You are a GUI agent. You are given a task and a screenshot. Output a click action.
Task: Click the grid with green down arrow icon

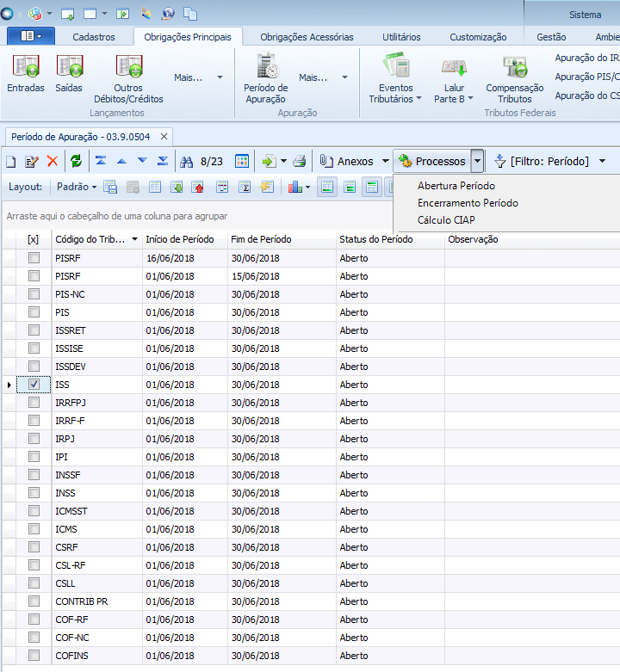click(x=177, y=187)
